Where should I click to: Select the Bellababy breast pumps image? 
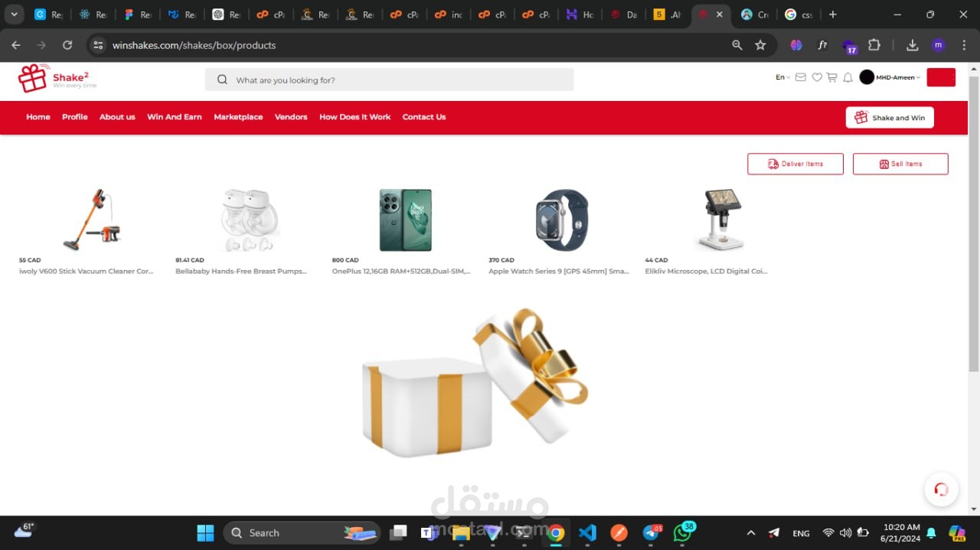tap(249, 220)
